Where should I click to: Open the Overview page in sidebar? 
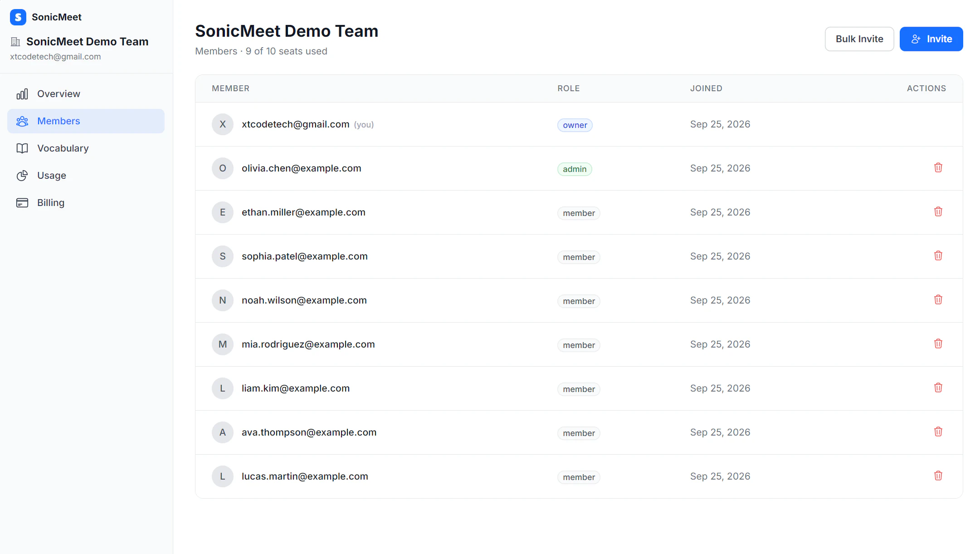86,94
